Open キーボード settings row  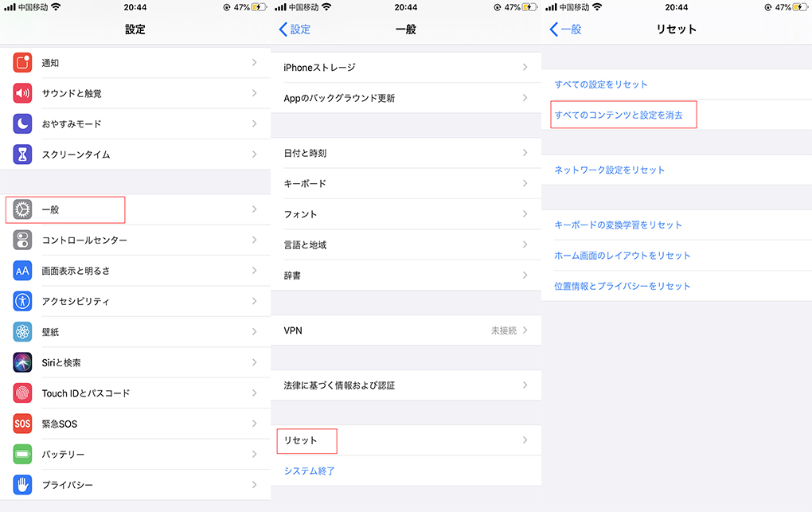coord(406,183)
